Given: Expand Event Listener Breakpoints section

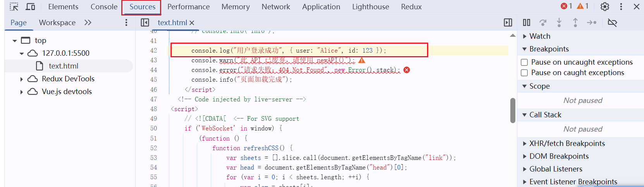Looking at the screenshot, I should click(525, 182).
